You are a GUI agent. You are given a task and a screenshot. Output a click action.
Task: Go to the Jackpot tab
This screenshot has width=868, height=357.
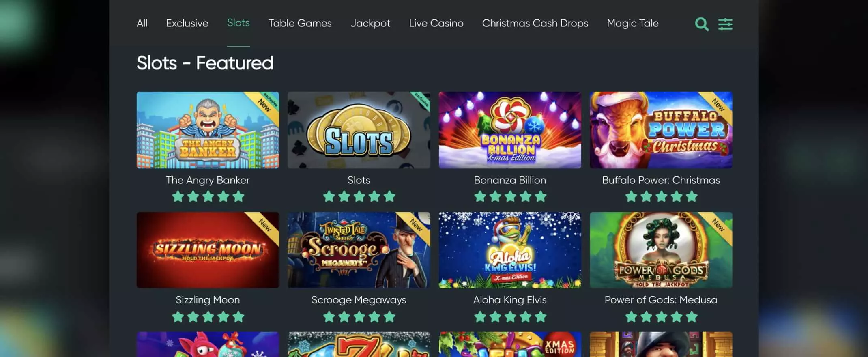point(370,23)
